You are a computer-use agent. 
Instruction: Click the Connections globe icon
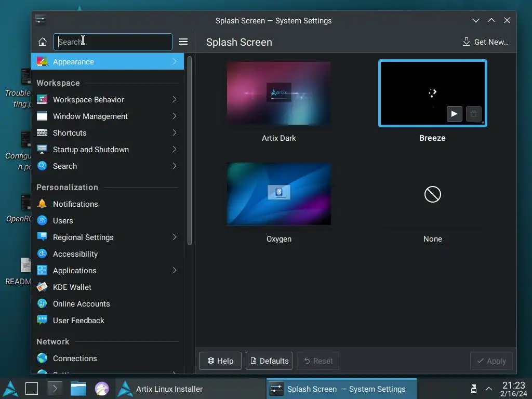42,358
